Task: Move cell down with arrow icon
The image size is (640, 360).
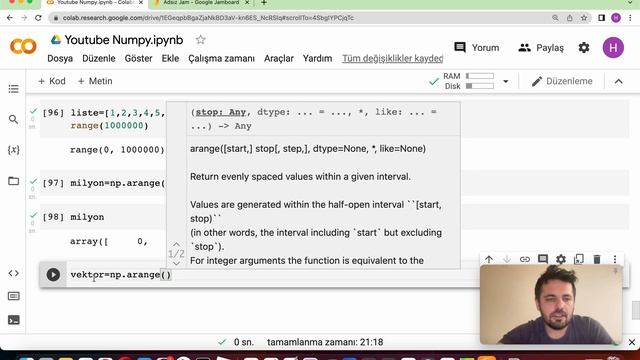Action: coord(507,259)
